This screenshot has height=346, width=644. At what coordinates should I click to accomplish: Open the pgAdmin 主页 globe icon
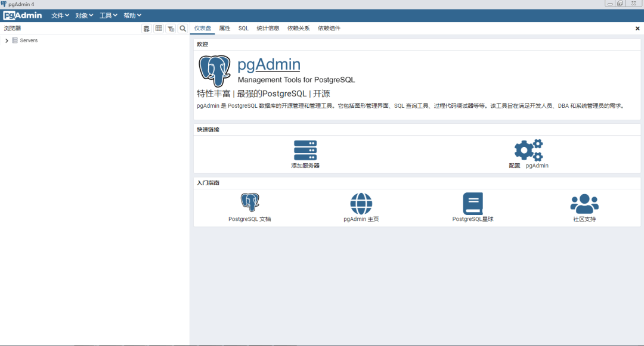click(361, 204)
